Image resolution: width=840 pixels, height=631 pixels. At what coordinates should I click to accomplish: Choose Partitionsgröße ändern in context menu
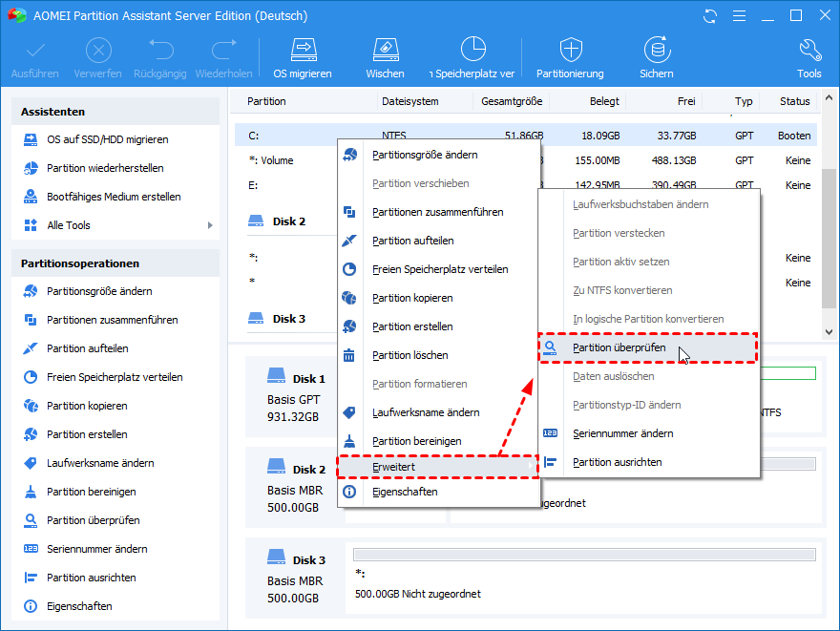tap(438, 155)
